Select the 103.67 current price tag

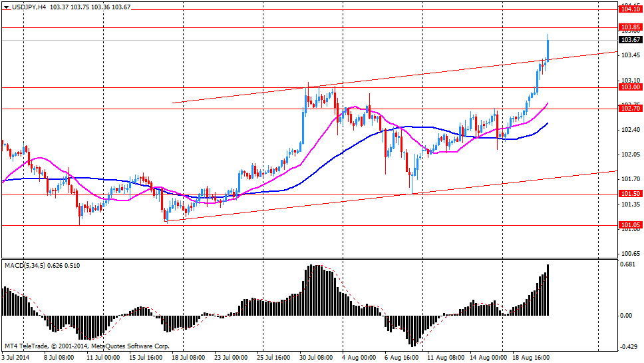629,40
